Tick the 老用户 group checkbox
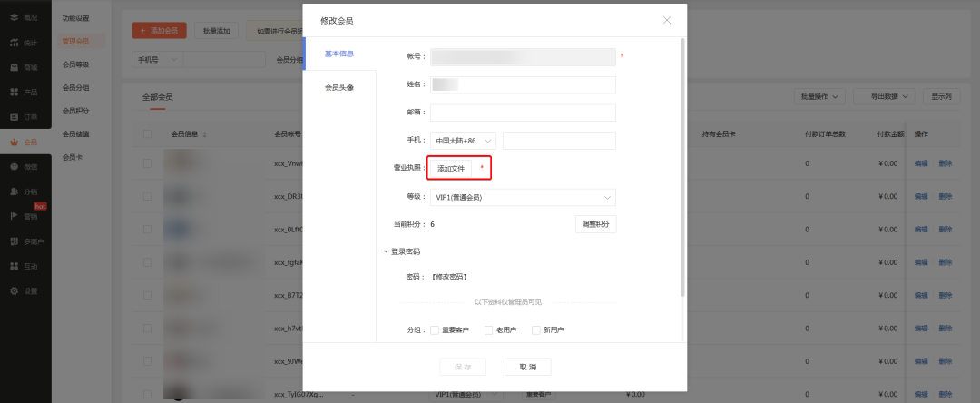Screen dimensions: 980x403 (488, 329)
